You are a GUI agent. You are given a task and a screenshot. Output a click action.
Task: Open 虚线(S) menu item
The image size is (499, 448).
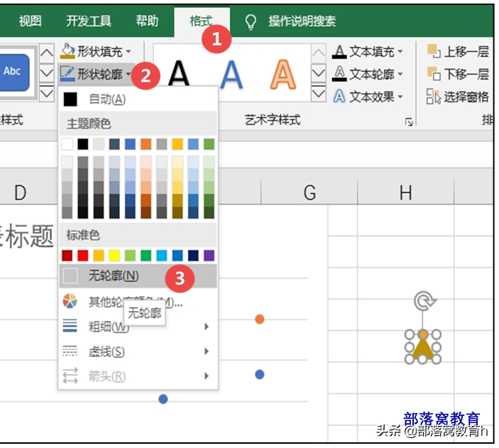tap(138, 351)
